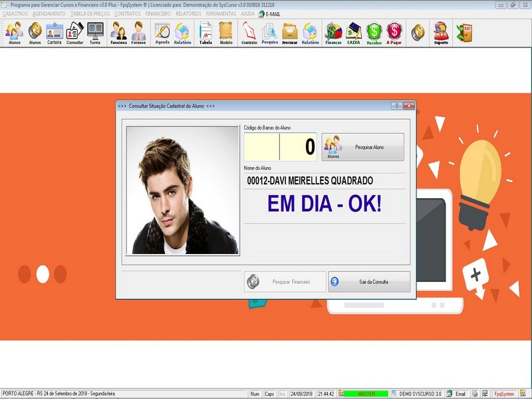Click the Sair da Consulta button
This screenshot has height=399, width=532.
point(369,281)
